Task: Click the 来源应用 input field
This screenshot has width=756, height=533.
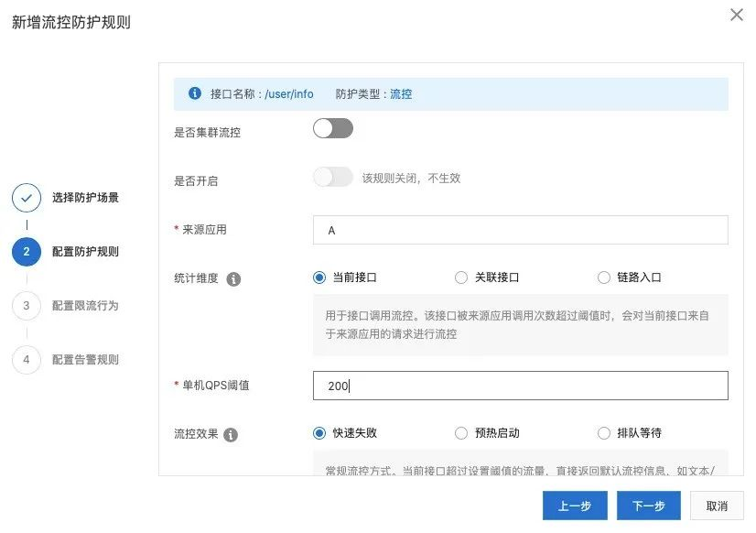Action: pyautogui.click(x=520, y=230)
